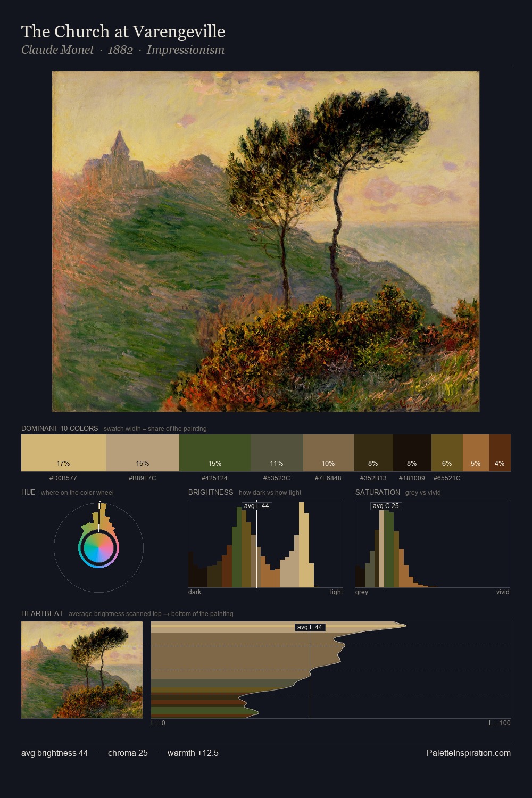Select the 'avg C 25' marker label
The image size is (532, 798).
[386, 506]
